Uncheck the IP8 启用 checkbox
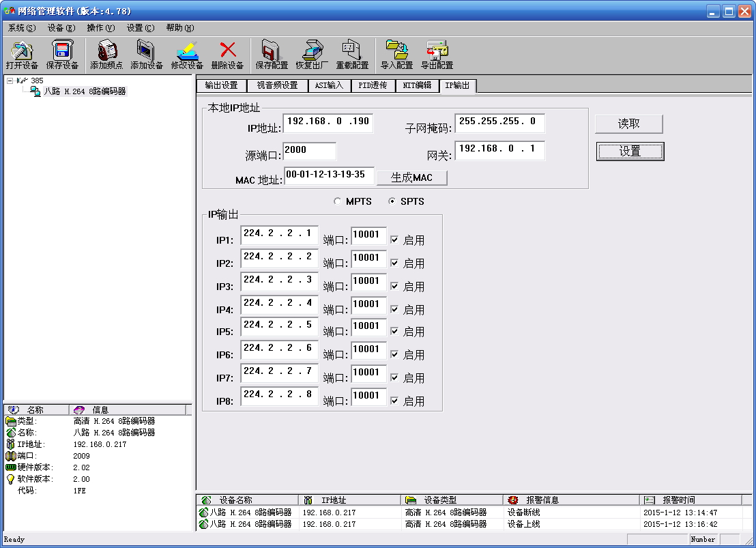 pos(394,401)
